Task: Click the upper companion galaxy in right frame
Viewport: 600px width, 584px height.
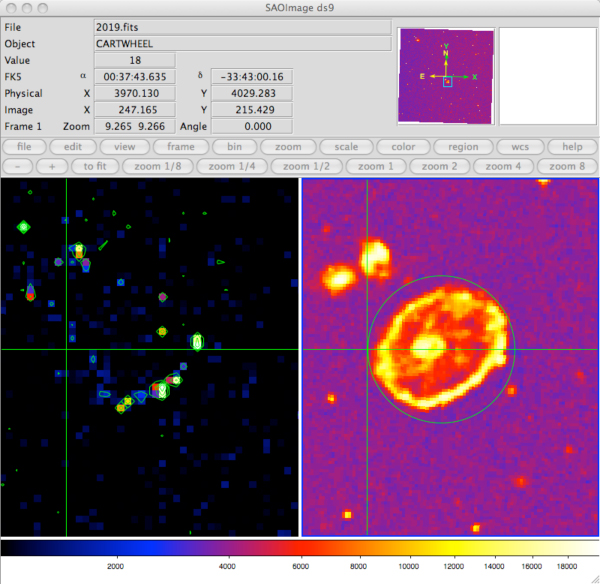Action: (375, 256)
